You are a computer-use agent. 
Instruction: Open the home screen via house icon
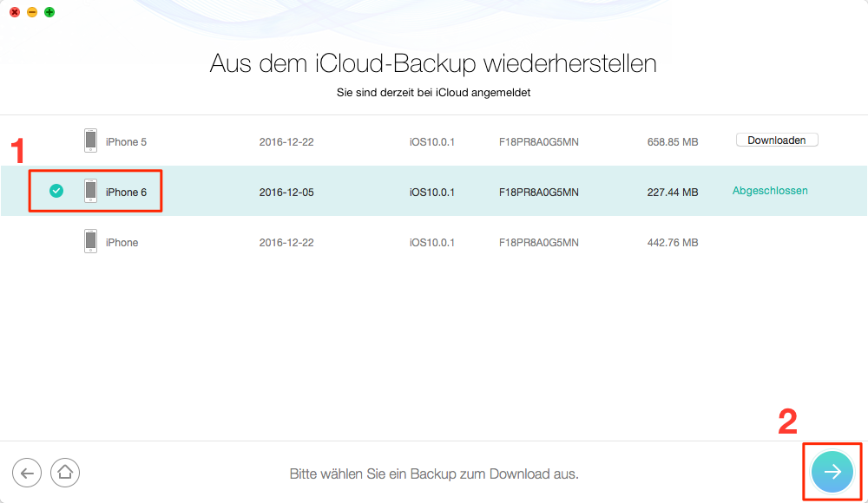coord(65,473)
